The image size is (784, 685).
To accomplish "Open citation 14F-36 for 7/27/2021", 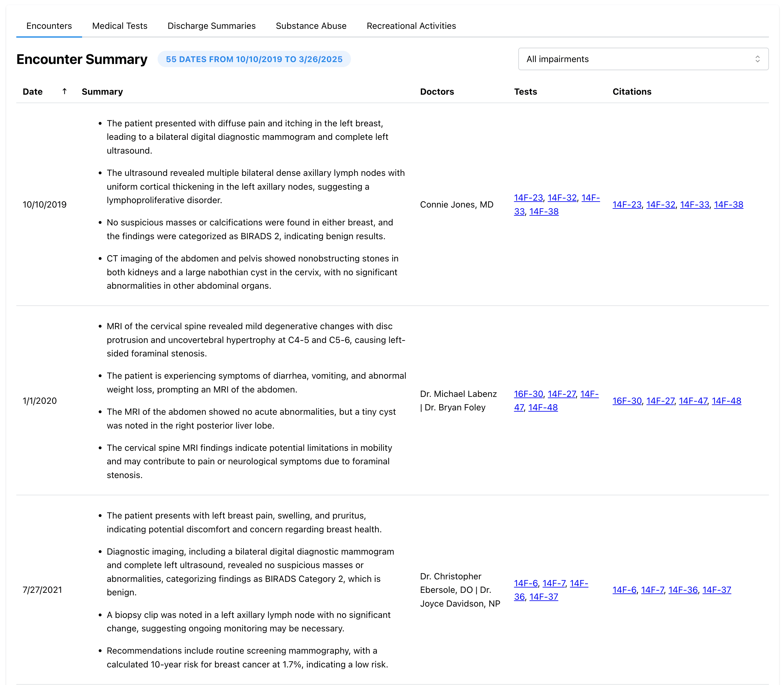I will (684, 590).
